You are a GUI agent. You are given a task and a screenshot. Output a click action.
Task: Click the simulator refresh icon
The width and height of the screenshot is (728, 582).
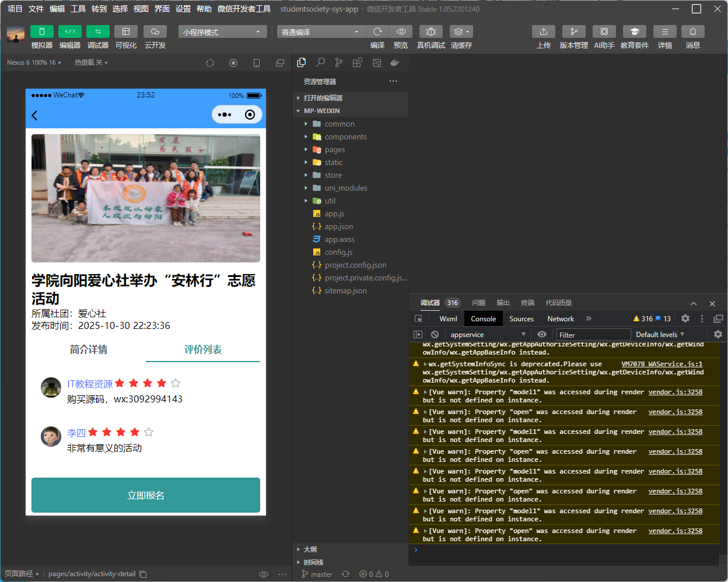pyautogui.click(x=210, y=63)
